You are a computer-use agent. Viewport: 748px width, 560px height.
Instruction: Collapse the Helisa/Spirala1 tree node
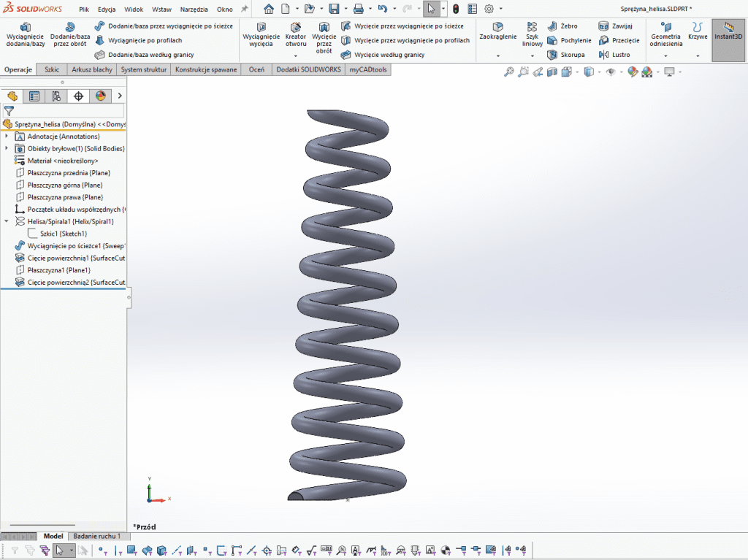pos(7,221)
